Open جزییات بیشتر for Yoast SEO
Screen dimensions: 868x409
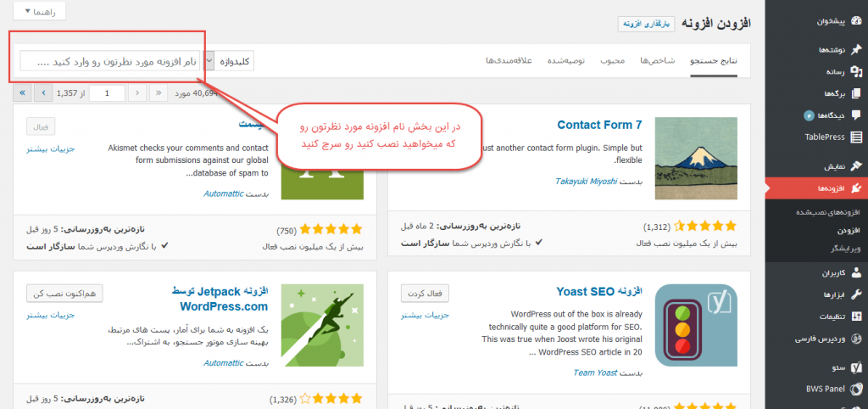pos(425,316)
